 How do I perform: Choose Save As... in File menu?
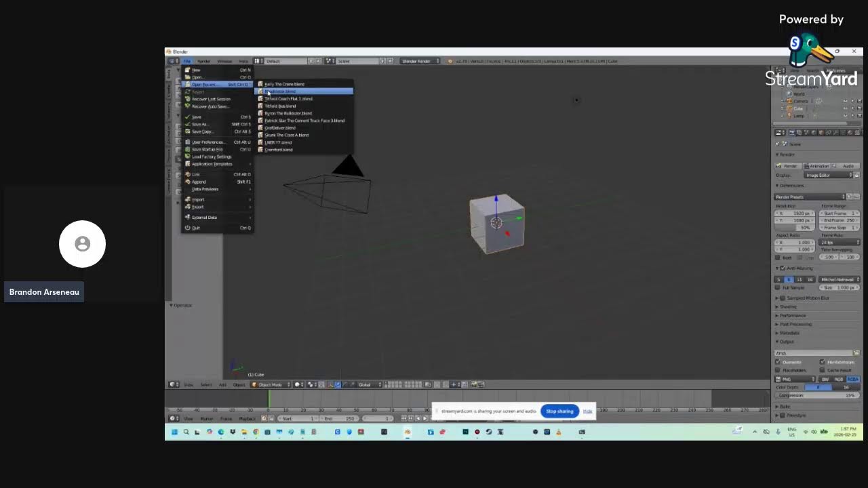click(x=217, y=124)
